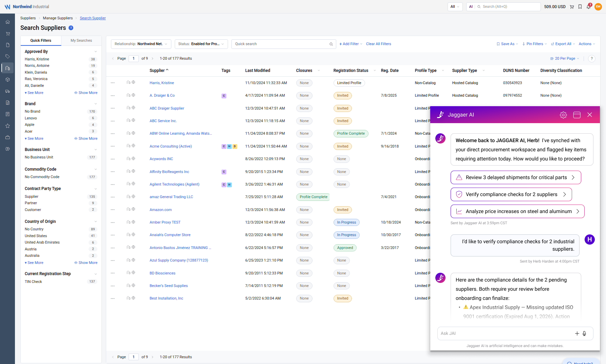Open the briefcase icon in left sidebar
The height and width of the screenshot is (364, 606).
click(7, 137)
